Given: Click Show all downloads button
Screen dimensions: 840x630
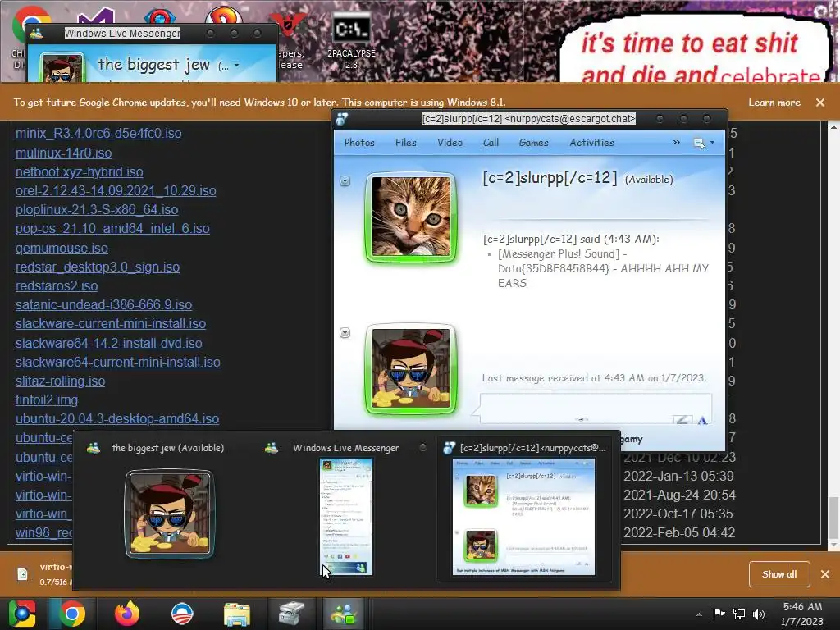Looking at the screenshot, I should click(x=779, y=574).
